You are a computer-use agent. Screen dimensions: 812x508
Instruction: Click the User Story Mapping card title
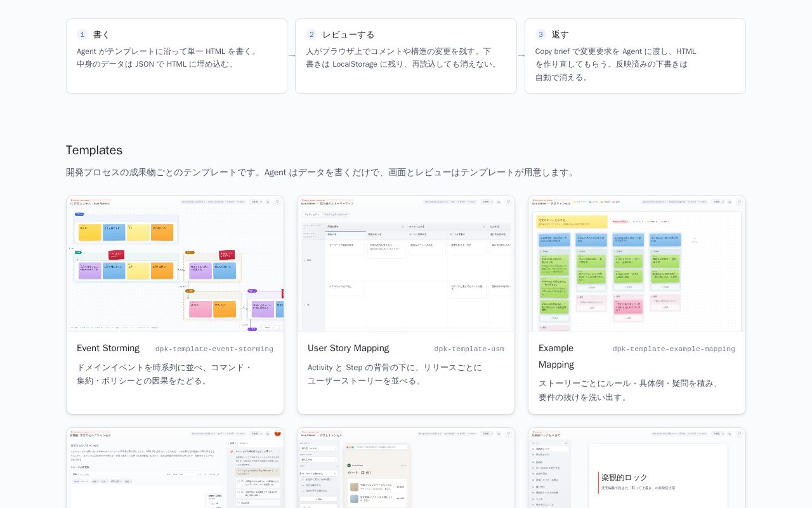[348, 348]
